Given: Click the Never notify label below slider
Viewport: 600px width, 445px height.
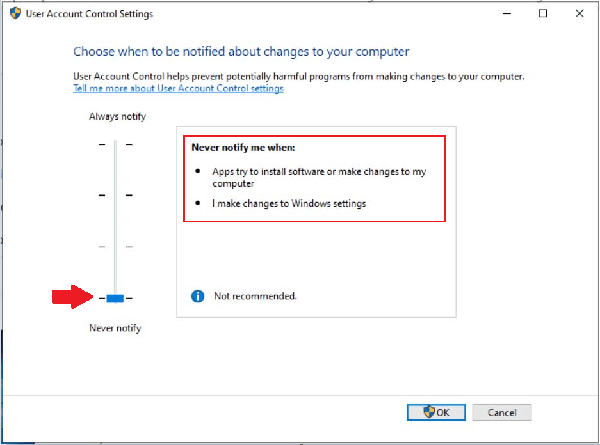Looking at the screenshot, I should click(x=115, y=328).
